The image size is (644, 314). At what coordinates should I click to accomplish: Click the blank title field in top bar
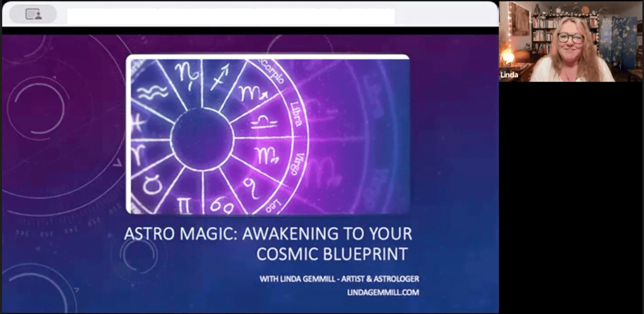point(231,15)
